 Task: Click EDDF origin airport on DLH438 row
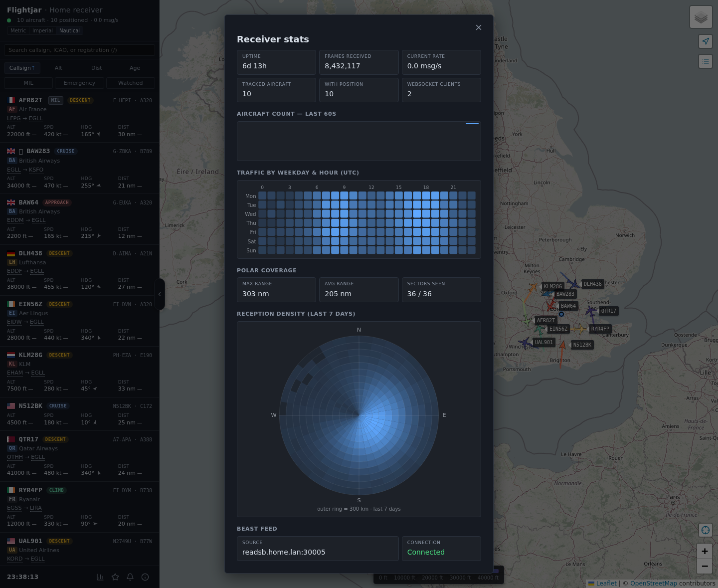(14, 271)
